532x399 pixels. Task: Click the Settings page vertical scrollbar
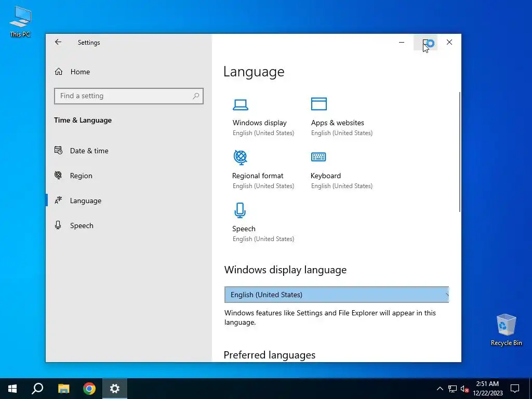coord(460,152)
